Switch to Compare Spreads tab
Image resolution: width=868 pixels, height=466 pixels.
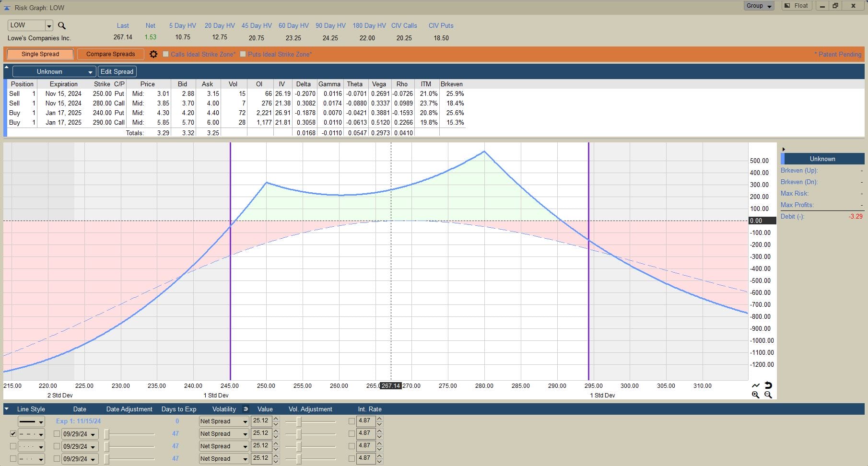(111, 54)
